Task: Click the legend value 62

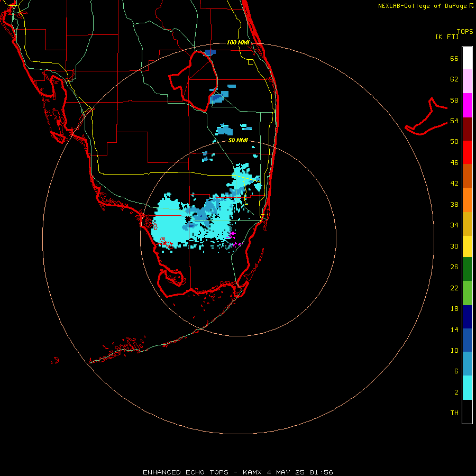Action: tap(454, 79)
